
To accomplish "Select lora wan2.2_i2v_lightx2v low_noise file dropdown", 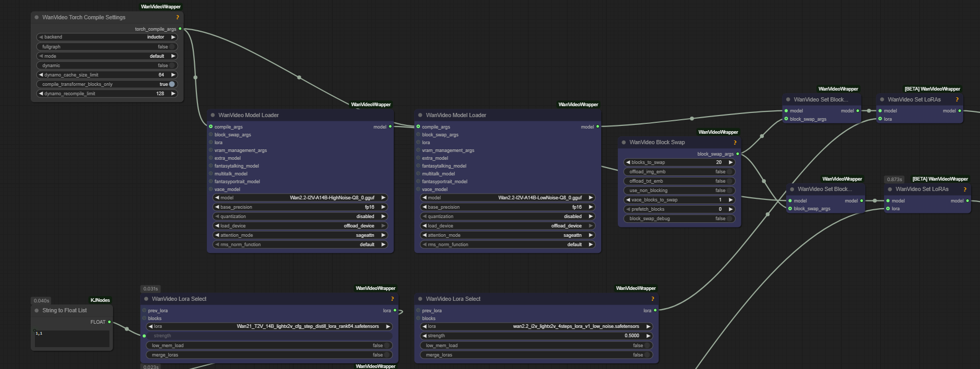I will pos(536,326).
